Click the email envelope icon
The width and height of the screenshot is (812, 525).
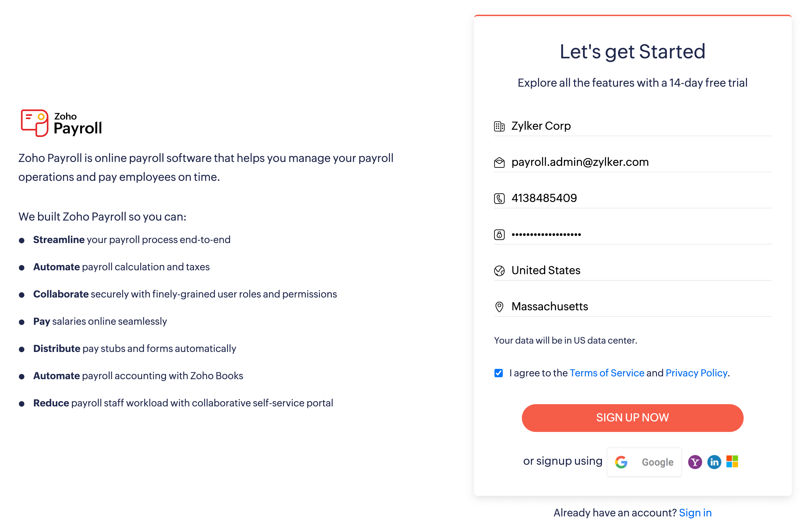tap(499, 162)
